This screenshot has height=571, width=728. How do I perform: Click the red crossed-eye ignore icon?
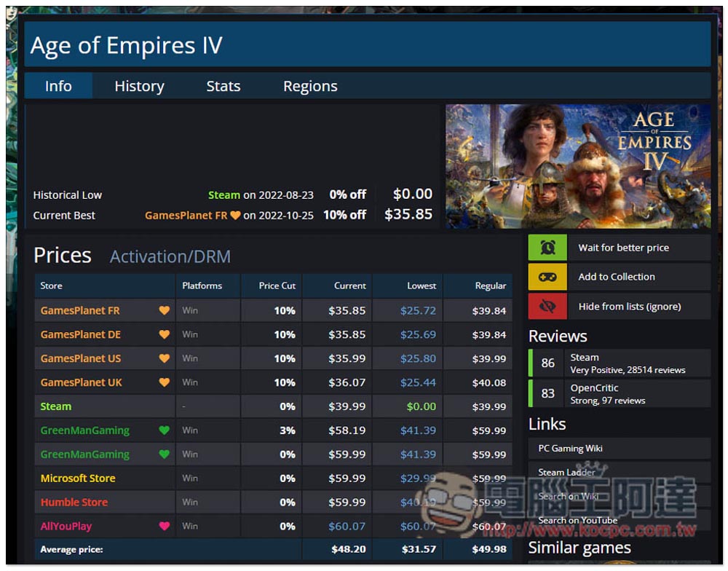pos(547,306)
